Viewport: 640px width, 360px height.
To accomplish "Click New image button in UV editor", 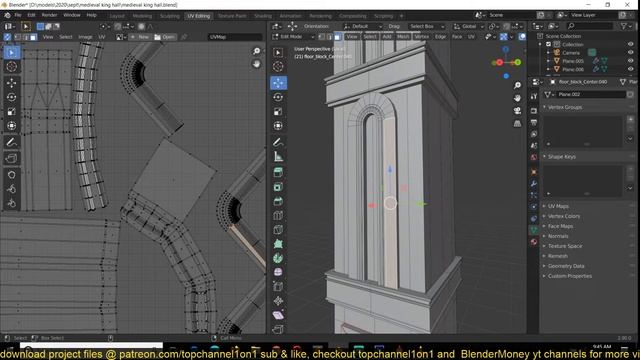I will click(140, 37).
